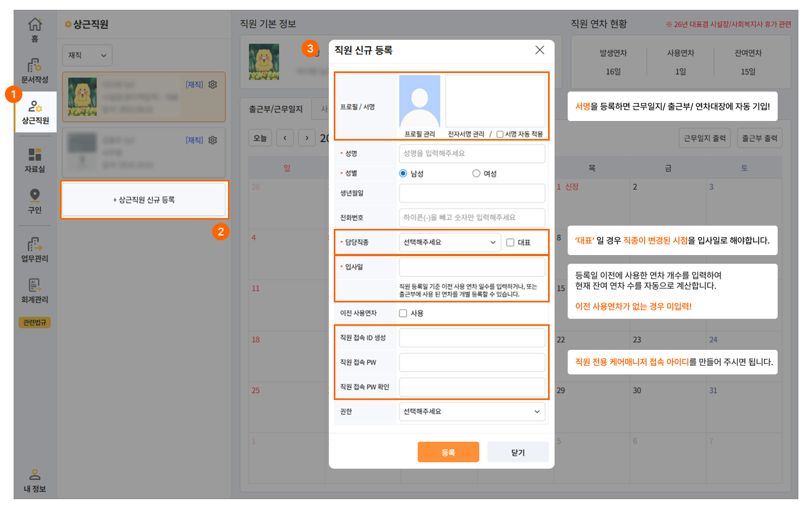Toggle 이전 사용연차 사용 checkbox
Image resolution: width=812 pixels, height=509 pixels.
pos(403,313)
